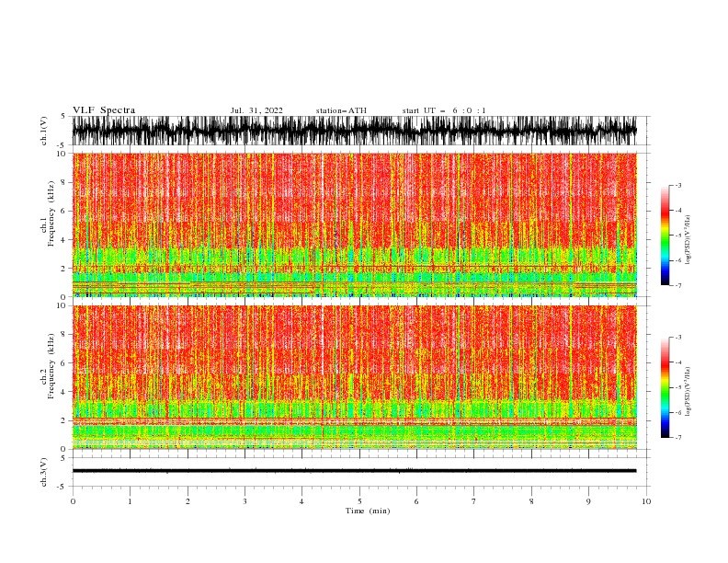Click the "4" frequency tick of the ch.2 spectrogram
Viewport: 728px width, 563px height.
(x=63, y=392)
